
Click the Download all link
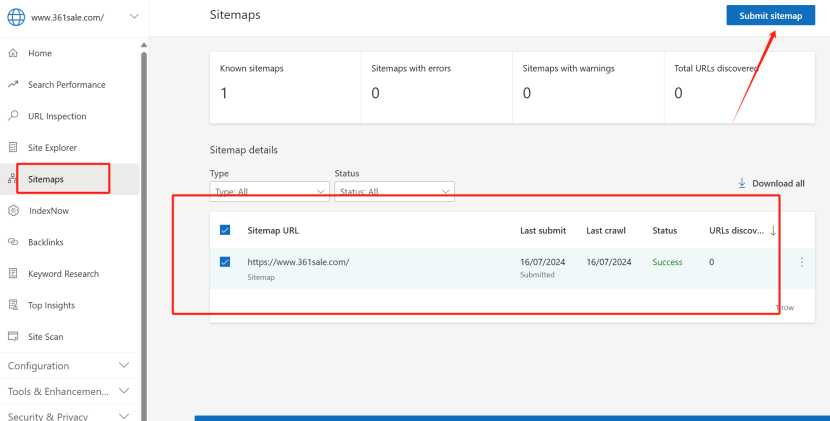click(x=771, y=184)
